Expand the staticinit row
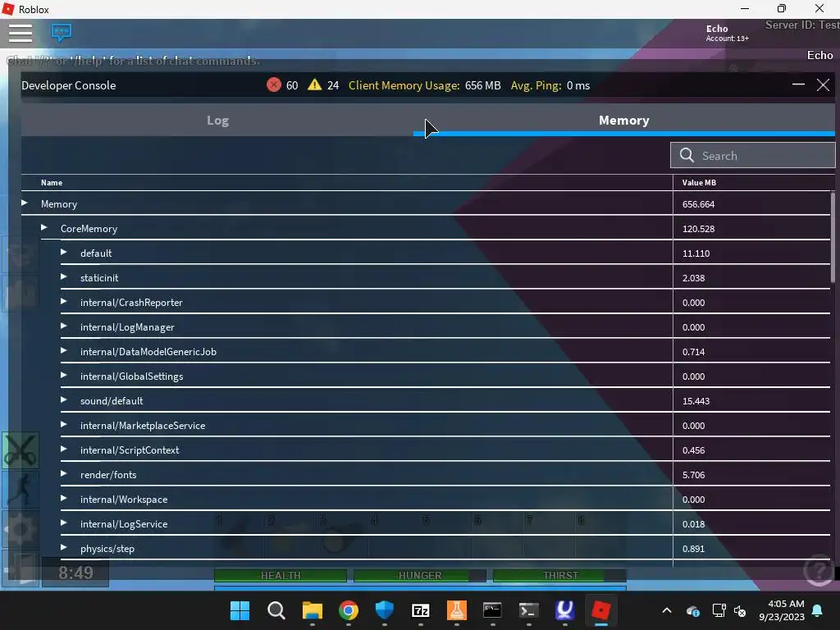This screenshot has width=840, height=630. pyautogui.click(x=64, y=277)
